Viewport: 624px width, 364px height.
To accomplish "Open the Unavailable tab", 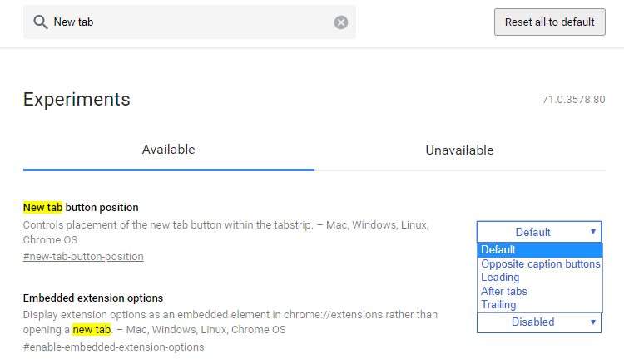I will [459, 150].
